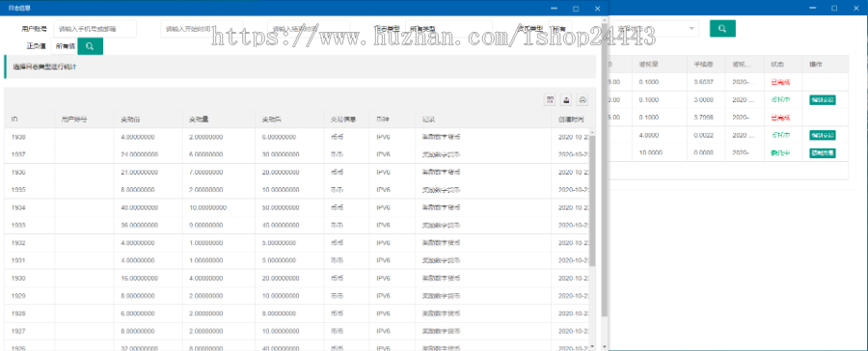The height and width of the screenshot is (351, 868).
Task: Click the 手续费 header in the rear window
Action: point(706,65)
